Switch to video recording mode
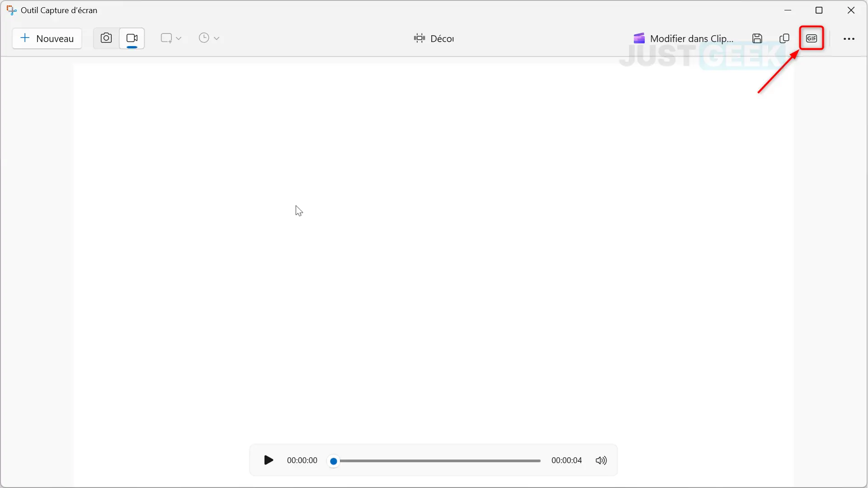Screen dimensions: 868x488 pos(132,38)
